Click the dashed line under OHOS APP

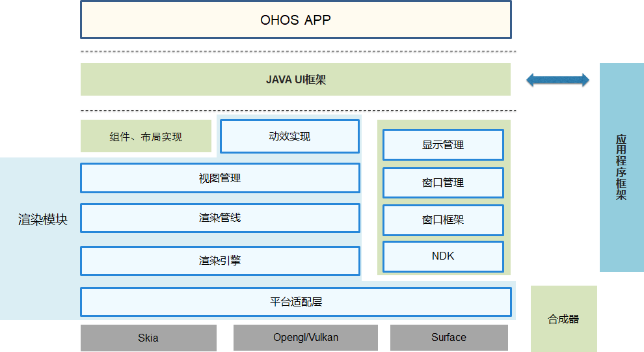[x=298, y=51]
